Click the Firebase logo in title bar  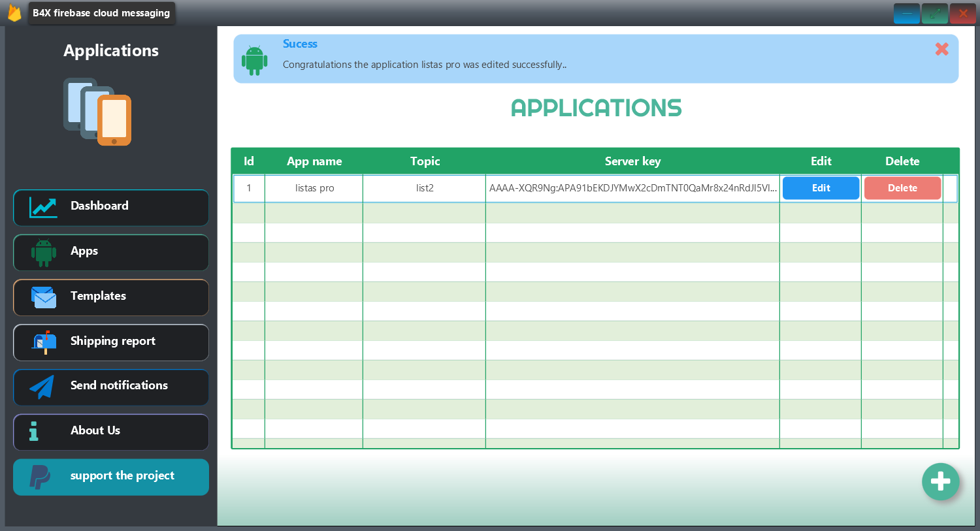pos(14,13)
